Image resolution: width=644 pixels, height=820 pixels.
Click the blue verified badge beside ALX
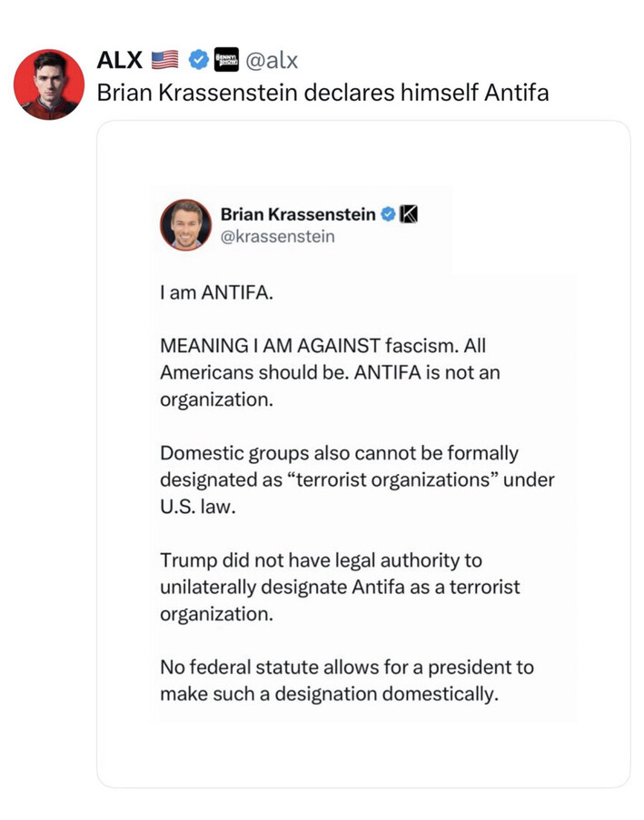pos(197,61)
